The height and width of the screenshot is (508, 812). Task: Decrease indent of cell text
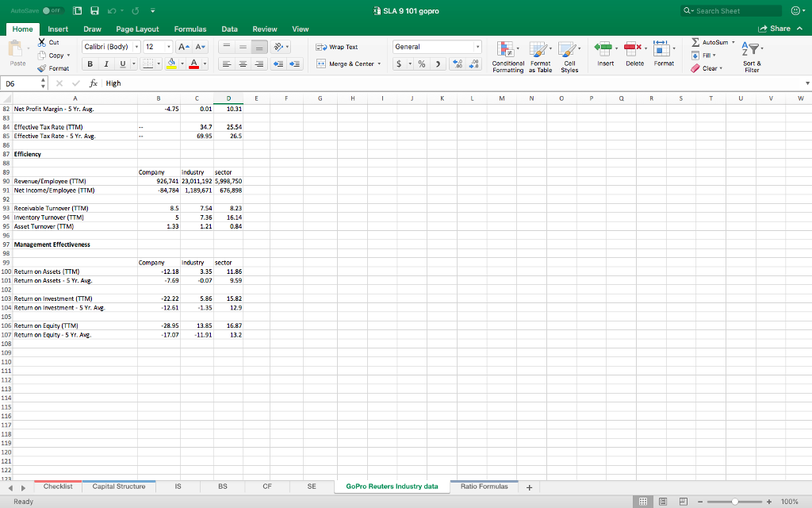tap(278, 63)
